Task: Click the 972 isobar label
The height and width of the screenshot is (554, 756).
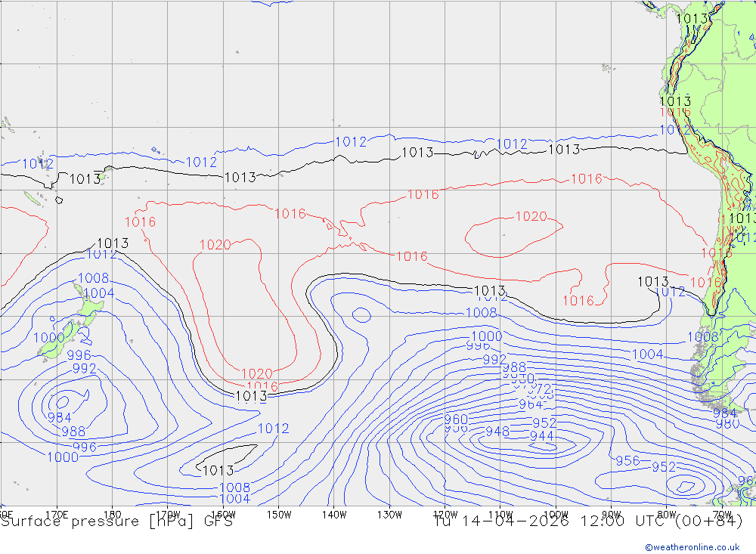Action: click(x=540, y=388)
